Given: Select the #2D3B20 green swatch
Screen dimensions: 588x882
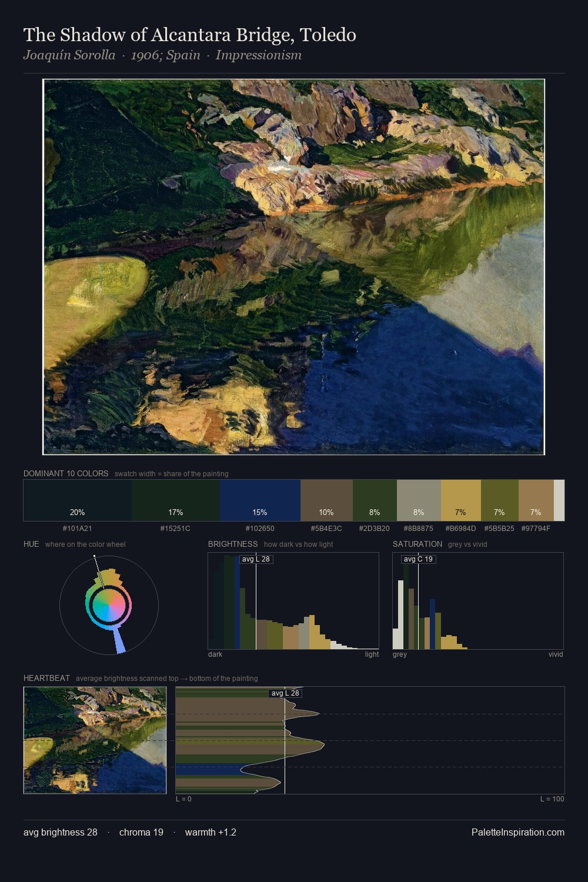Looking at the screenshot, I should click(375, 500).
